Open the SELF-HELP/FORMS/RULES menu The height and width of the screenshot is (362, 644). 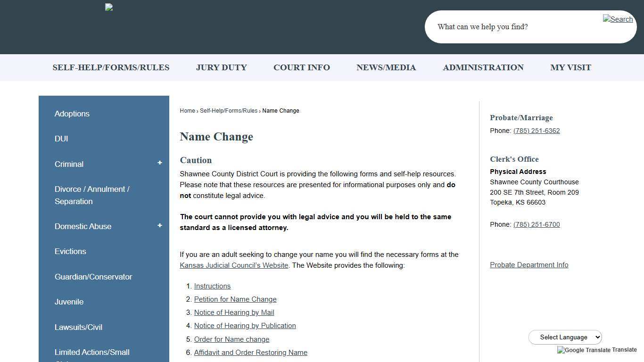pyautogui.click(x=111, y=67)
